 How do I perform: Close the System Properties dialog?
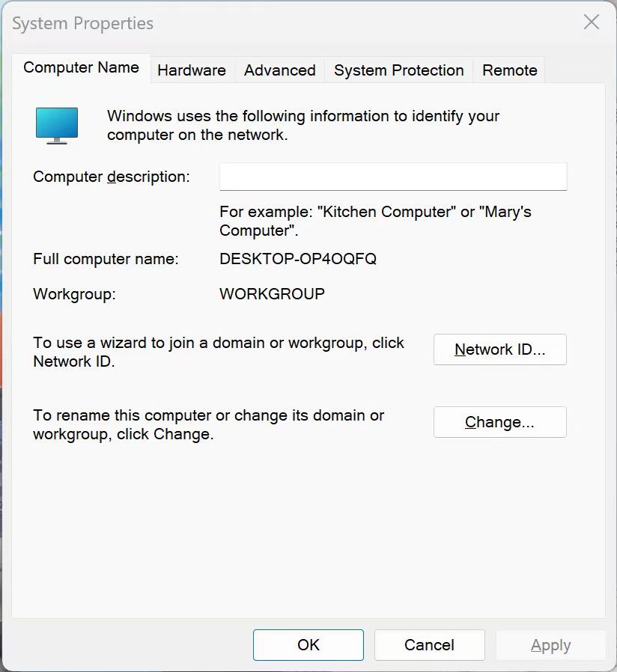(x=592, y=22)
